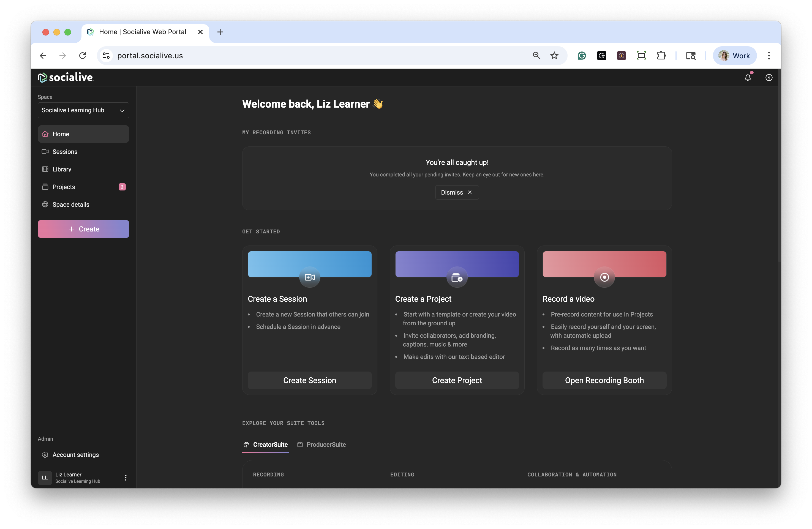Click the Record a video circle icon
Screen dimensions: 812x529
click(604, 277)
